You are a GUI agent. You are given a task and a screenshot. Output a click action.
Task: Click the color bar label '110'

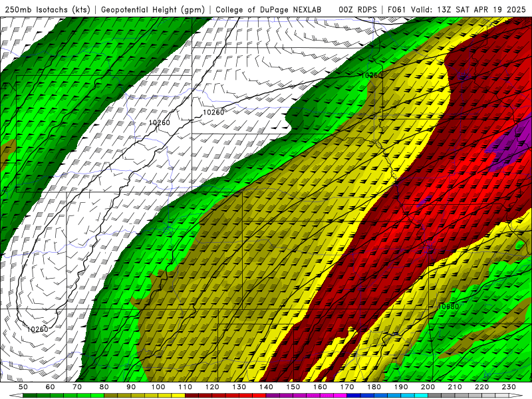pyautogui.click(x=186, y=387)
